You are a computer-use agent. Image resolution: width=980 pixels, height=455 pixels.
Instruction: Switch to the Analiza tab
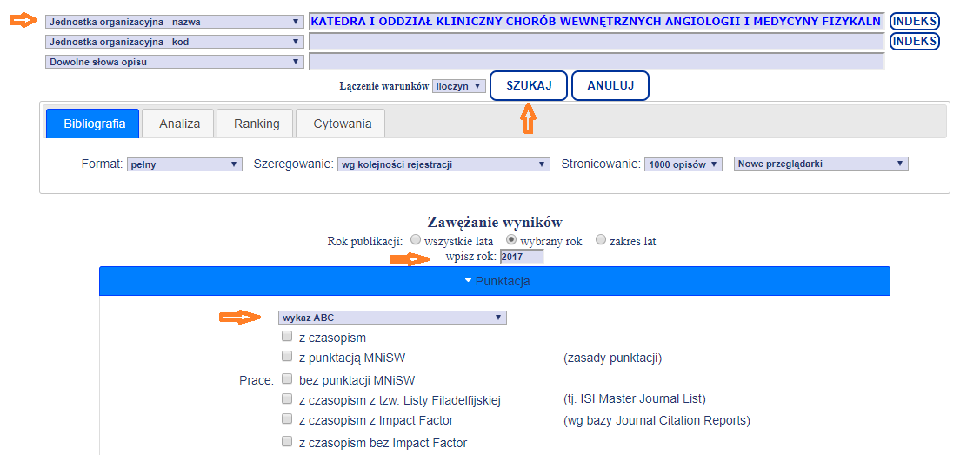pyautogui.click(x=180, y=124)
